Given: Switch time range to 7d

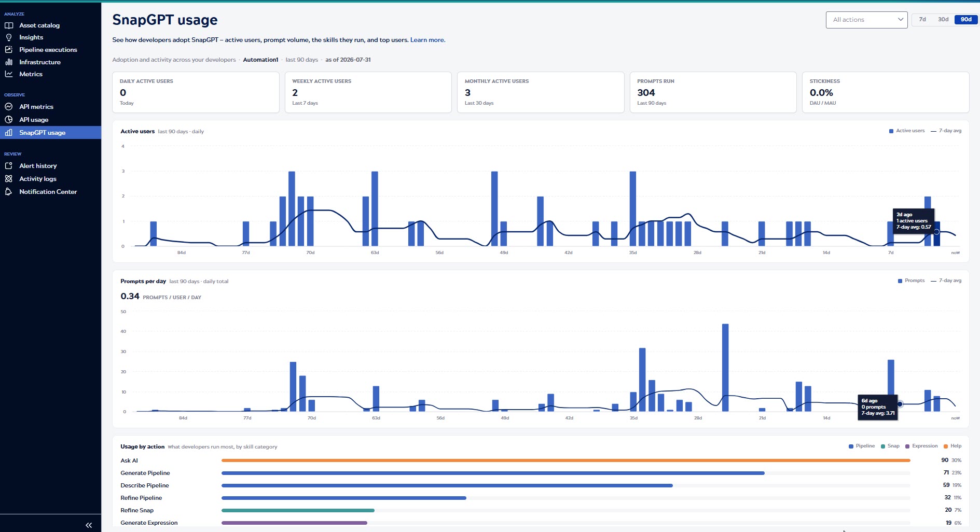Looking at the screenshot, I should point(922,19).
